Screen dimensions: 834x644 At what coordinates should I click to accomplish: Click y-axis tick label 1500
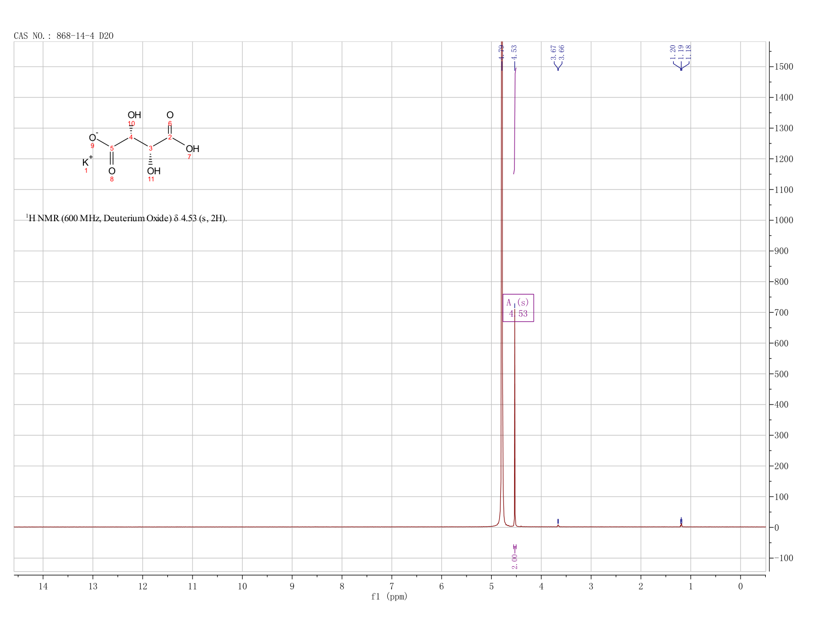pos(783,67)
